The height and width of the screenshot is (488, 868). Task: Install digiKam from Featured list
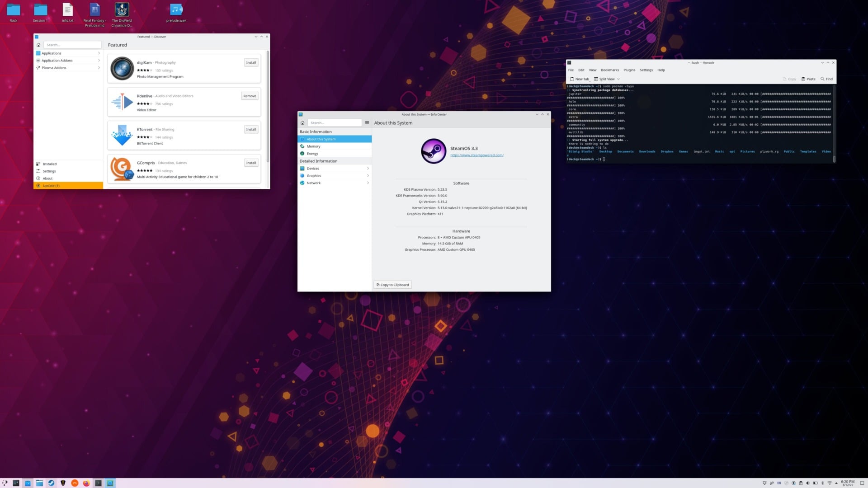(x=251, y=63)
